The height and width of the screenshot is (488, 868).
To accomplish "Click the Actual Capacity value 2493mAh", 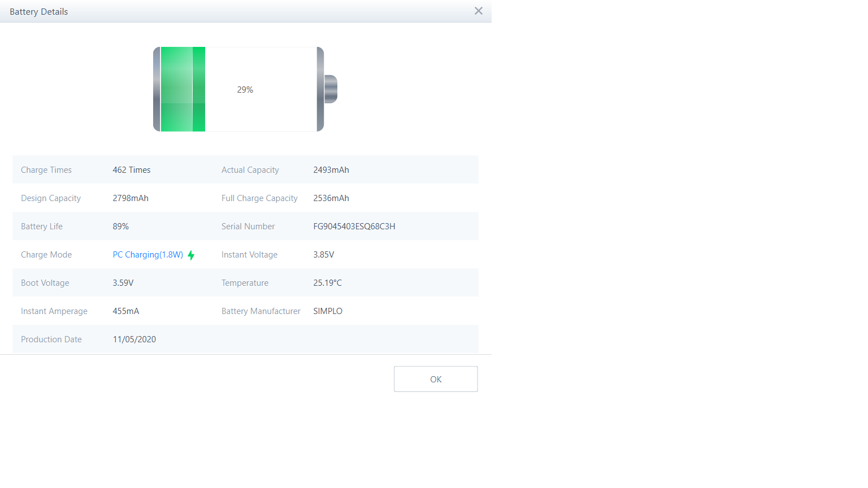I will pyautogui.click(x=331, y=170).
